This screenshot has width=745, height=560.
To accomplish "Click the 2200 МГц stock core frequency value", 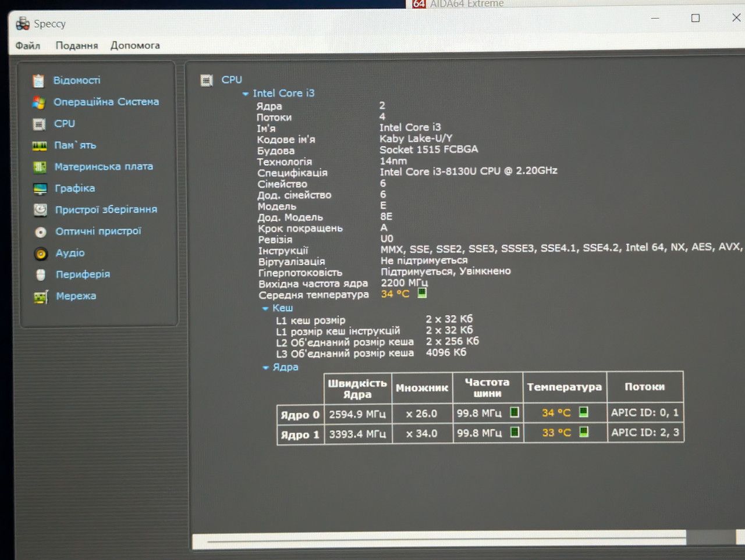I will (x=404, y=283).
